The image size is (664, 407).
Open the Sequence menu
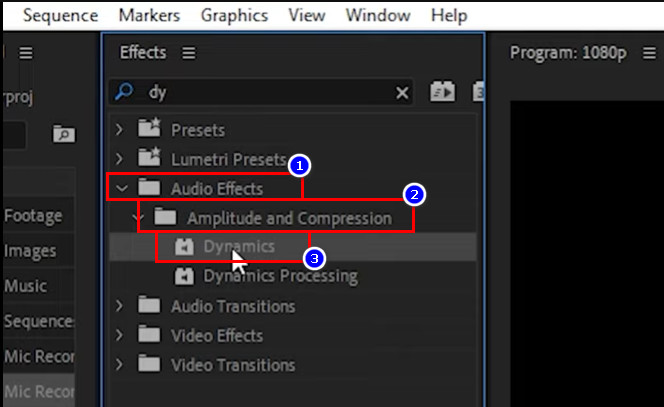point(60,16)
